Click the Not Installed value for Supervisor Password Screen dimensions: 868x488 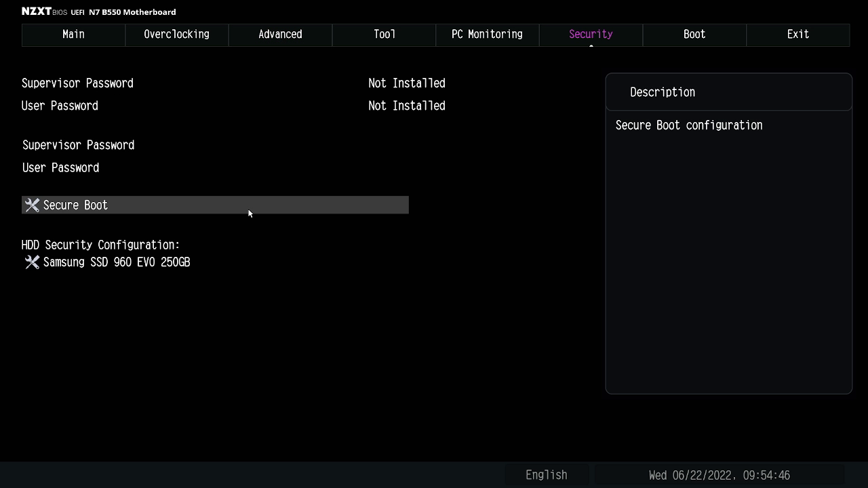406,83
